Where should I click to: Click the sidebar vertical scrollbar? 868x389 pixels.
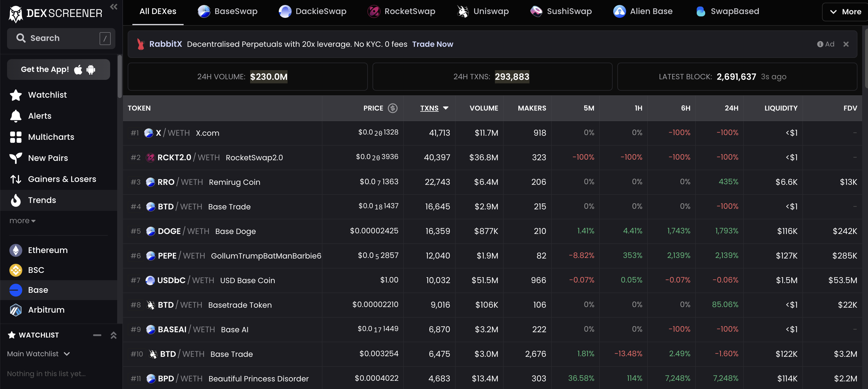click(x=119, y=77)
